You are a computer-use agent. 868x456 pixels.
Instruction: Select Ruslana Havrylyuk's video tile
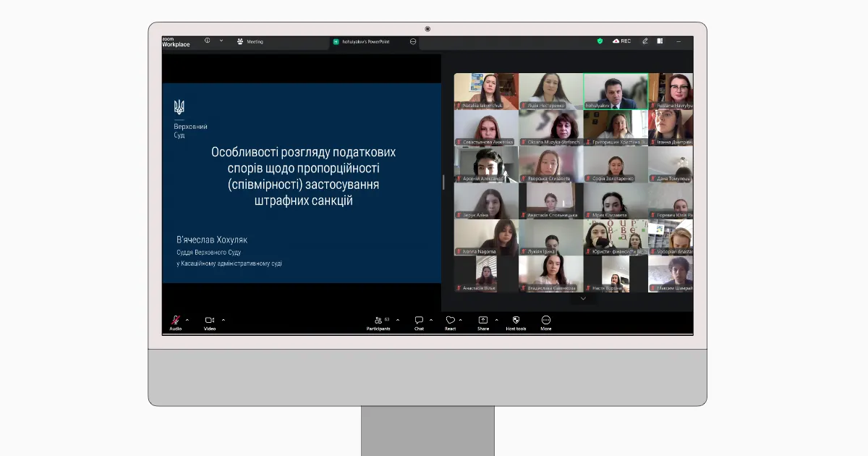pos(671,91)
